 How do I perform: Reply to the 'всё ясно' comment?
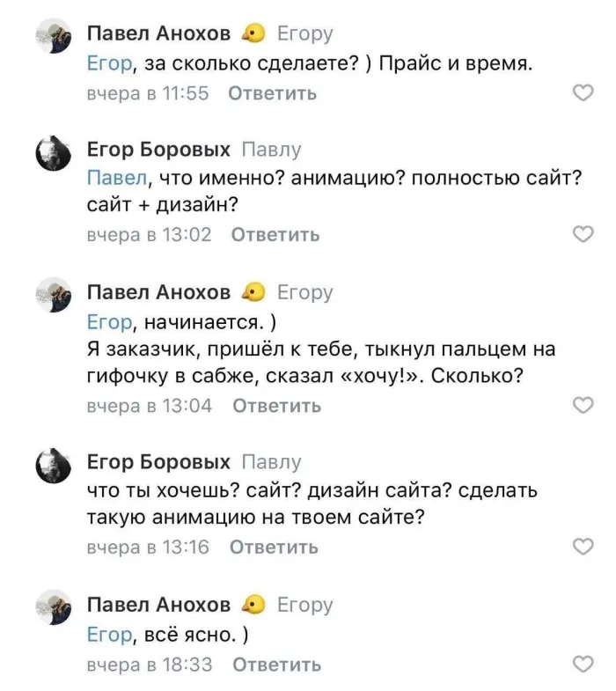[x=275, y=665]
